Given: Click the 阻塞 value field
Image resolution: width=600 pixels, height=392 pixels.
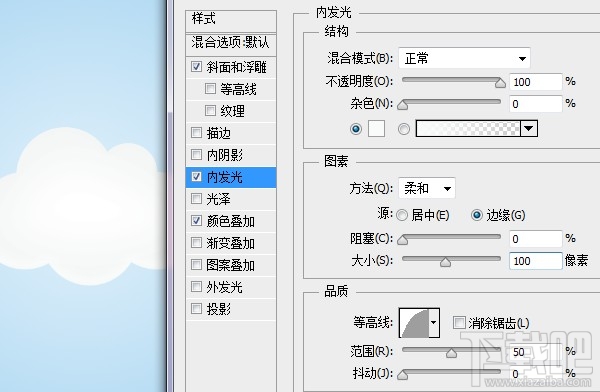Looking at the screenshot, I should [536, 239].
